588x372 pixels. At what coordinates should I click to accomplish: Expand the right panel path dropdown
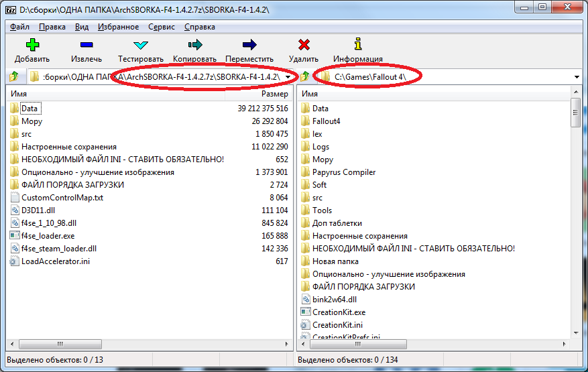[x=577, y=77]
